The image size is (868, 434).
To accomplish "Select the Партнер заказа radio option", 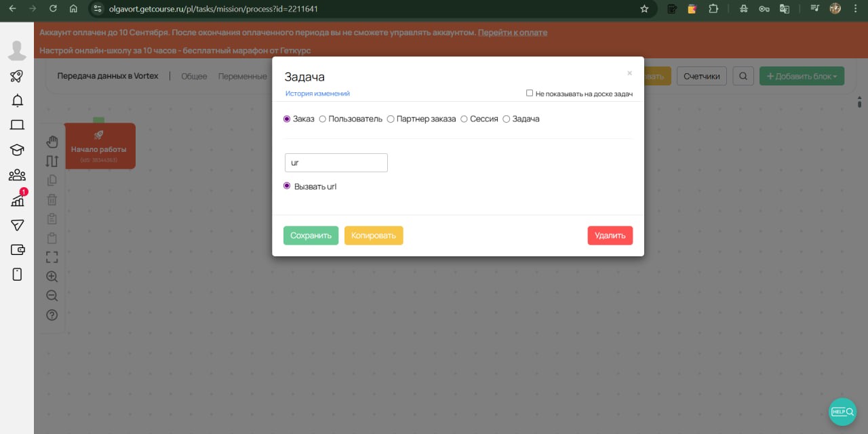I will 391,119.
